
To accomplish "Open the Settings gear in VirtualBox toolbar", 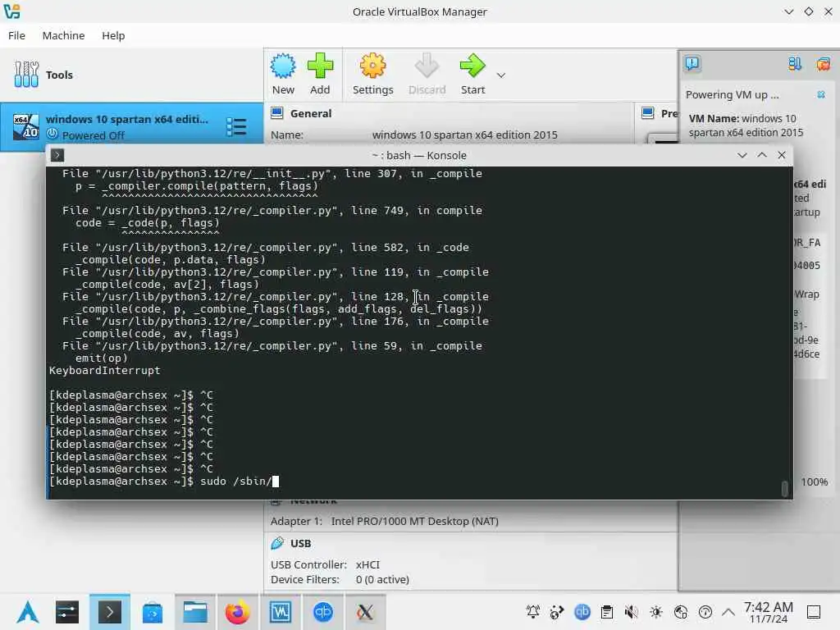I will [x=373, y=74].
